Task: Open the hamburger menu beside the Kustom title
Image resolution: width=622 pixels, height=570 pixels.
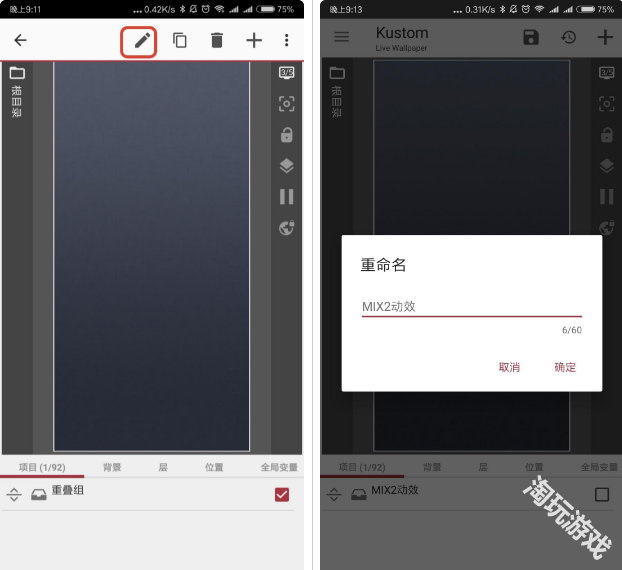Action: pos(342,37)
